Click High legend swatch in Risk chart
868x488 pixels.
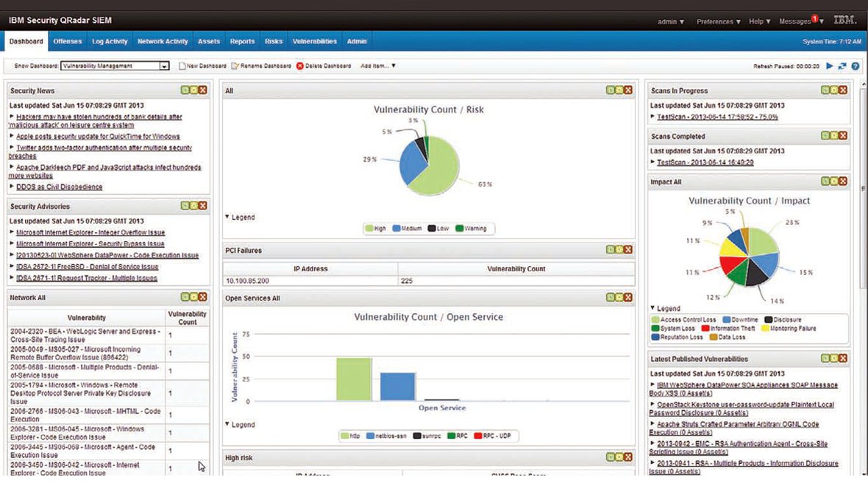(369, 229)
